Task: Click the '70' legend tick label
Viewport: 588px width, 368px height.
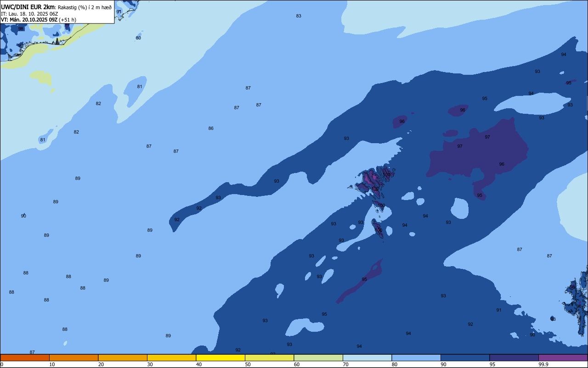Action: pyautogui.click(x=345, y=364)
